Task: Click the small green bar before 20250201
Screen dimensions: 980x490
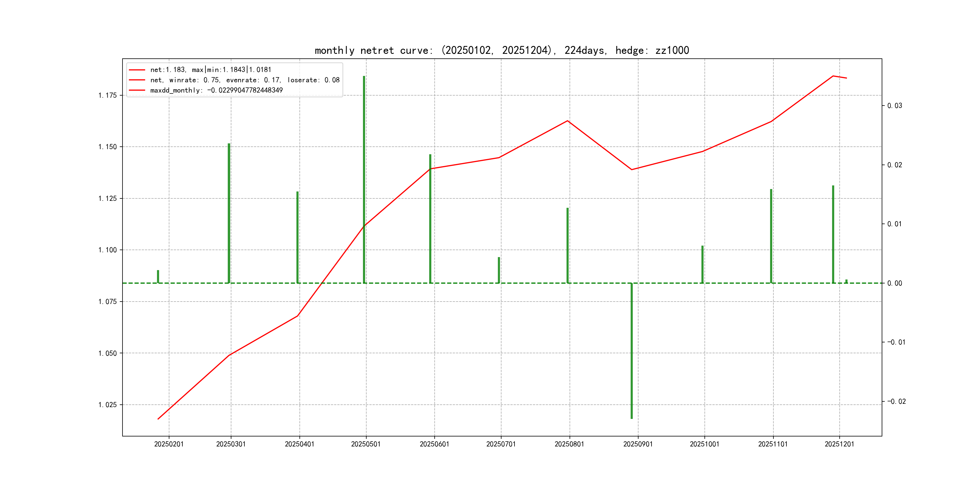Action: [x=158, y=276]
